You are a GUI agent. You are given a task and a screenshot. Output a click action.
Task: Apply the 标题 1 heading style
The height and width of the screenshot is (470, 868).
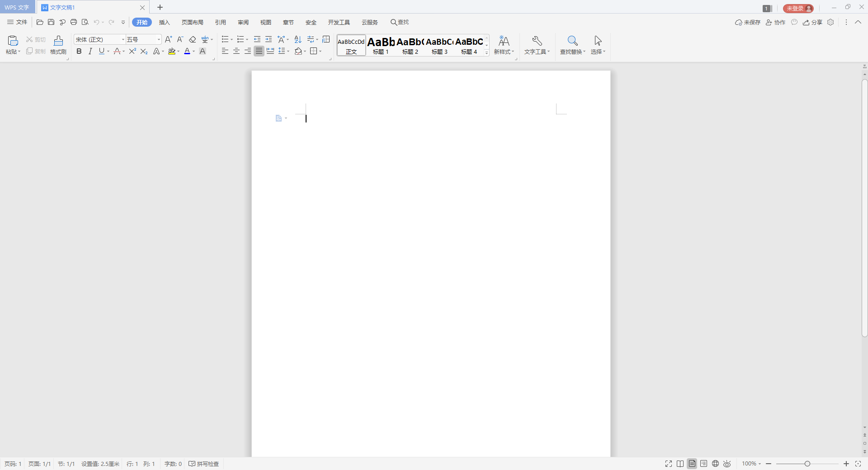[x=381, y=45]
